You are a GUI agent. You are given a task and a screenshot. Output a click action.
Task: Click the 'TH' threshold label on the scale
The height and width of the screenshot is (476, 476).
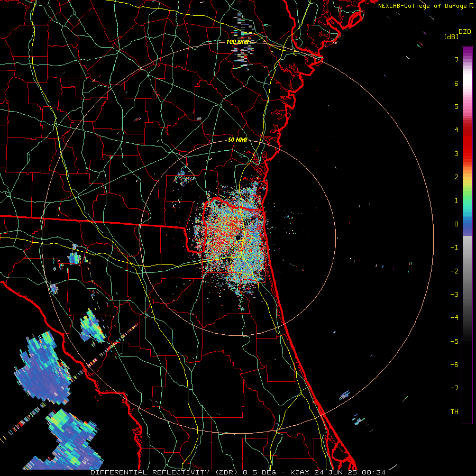pyautogui.click(x=454, y=411)
